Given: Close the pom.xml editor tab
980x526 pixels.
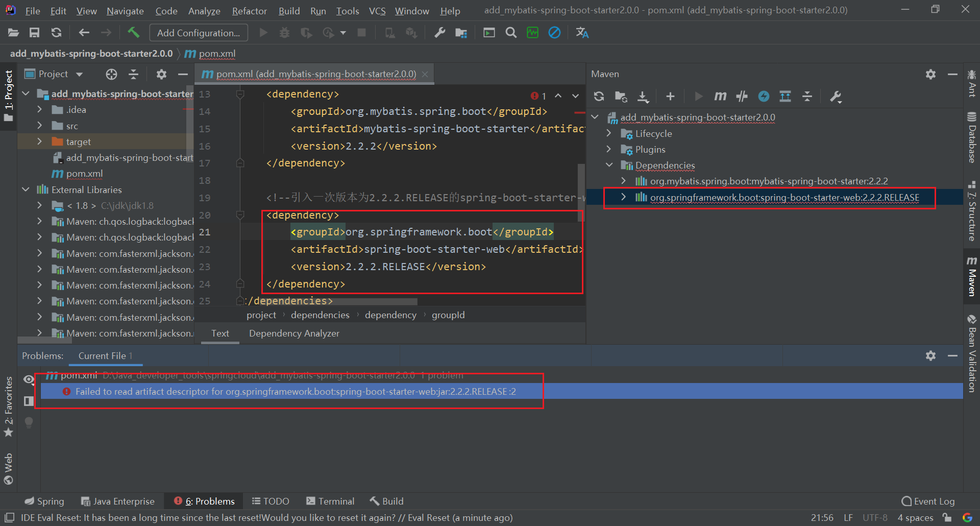Looking at the screenshot, I should point(425,75).
